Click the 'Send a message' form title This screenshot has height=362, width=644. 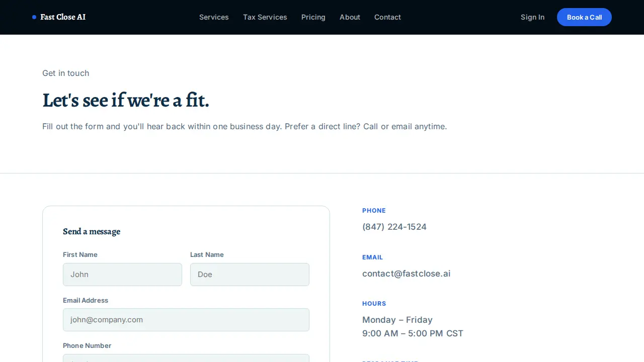92,231
